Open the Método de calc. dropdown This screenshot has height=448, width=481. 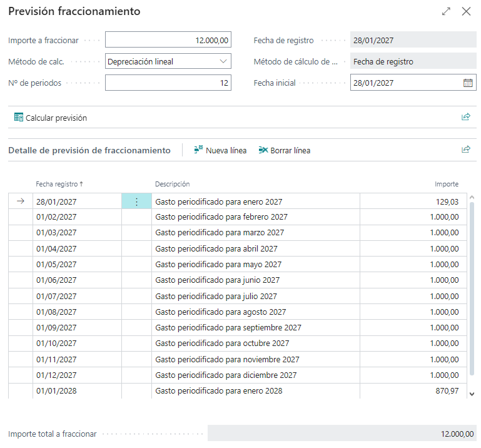point(224,61)
